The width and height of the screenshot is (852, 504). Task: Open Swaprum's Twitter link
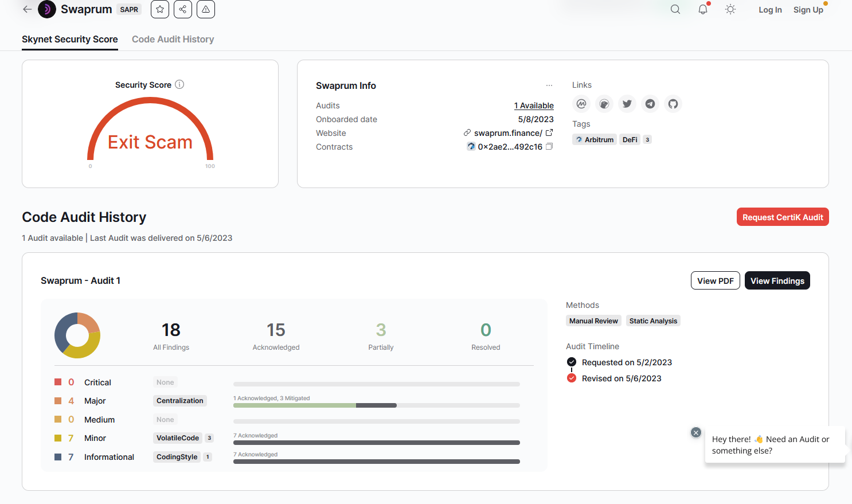627,104
